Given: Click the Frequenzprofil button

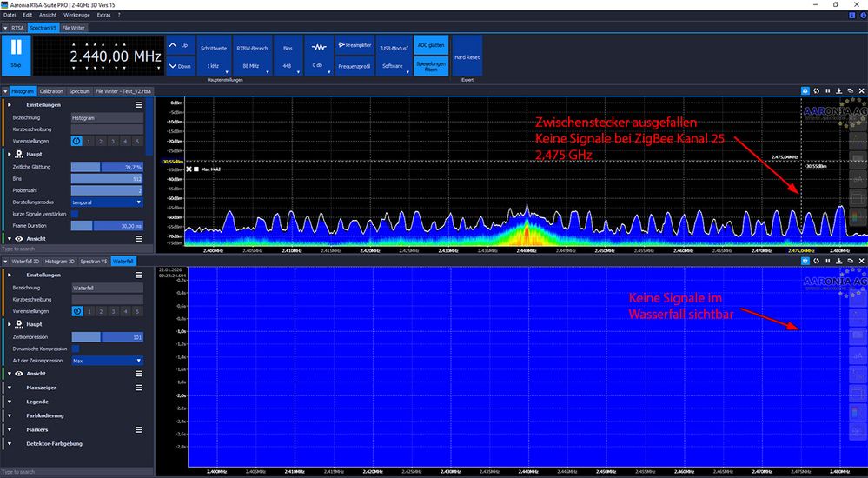Looking at the screenshot, I should pos(354,65).
